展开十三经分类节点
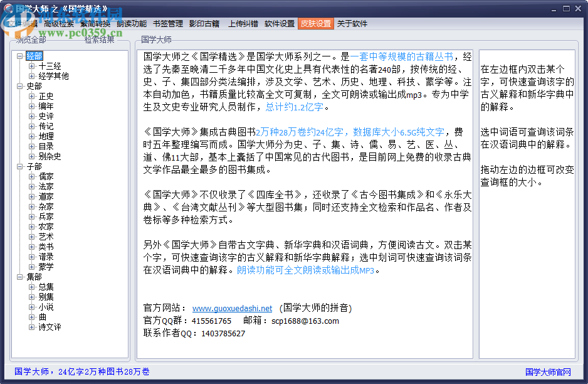The width and height of the screenshot is (588, 384). (30, 65)
